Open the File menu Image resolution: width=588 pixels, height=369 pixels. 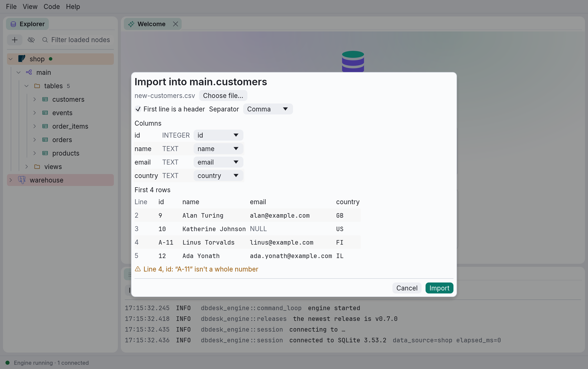click(x=11, y=7)
